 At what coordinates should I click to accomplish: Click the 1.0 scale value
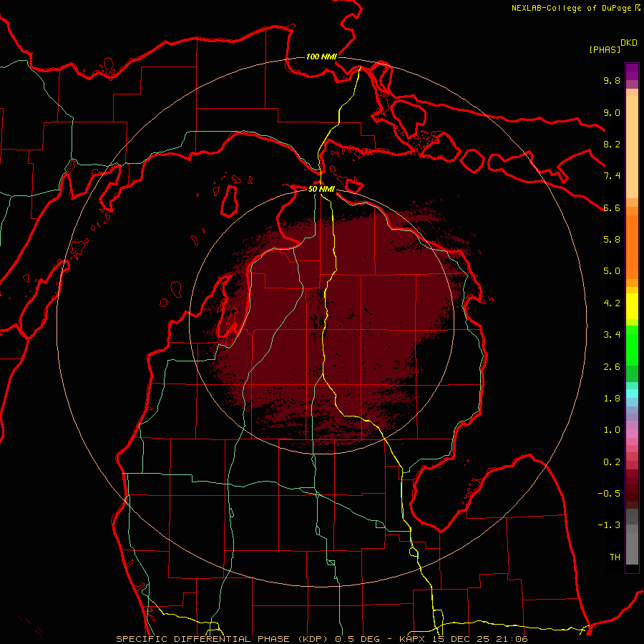pos(612,430)
